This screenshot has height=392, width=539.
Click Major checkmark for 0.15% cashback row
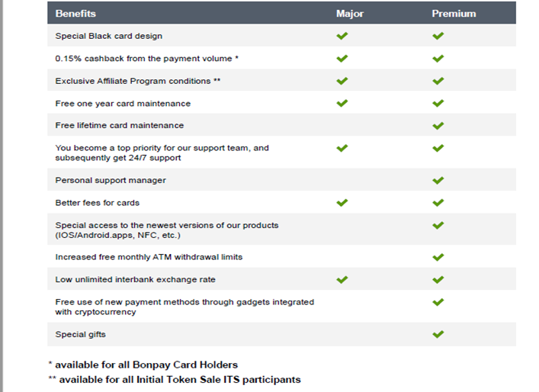coord(342,59)
